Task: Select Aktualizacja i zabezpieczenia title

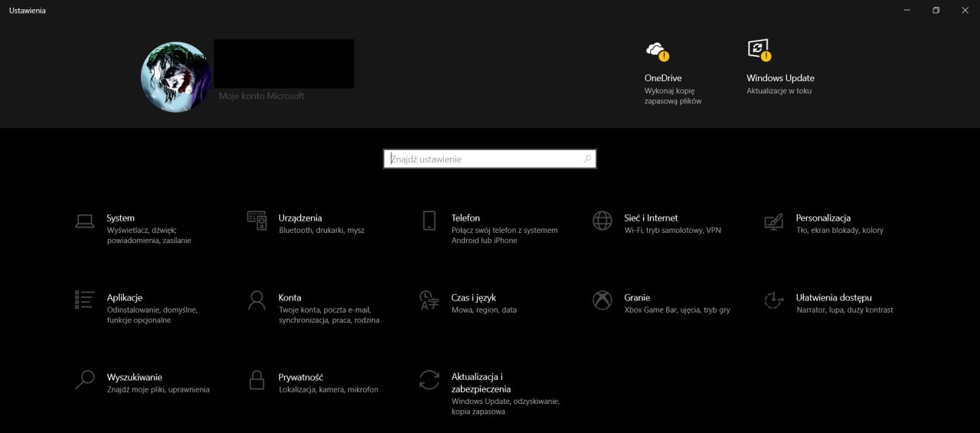Action: point(481,383)
